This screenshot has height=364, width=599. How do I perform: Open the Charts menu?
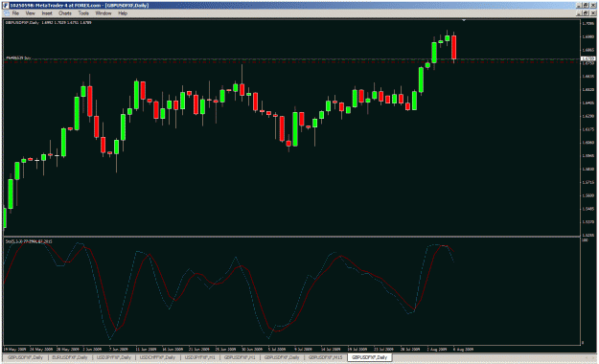point(65,13)
